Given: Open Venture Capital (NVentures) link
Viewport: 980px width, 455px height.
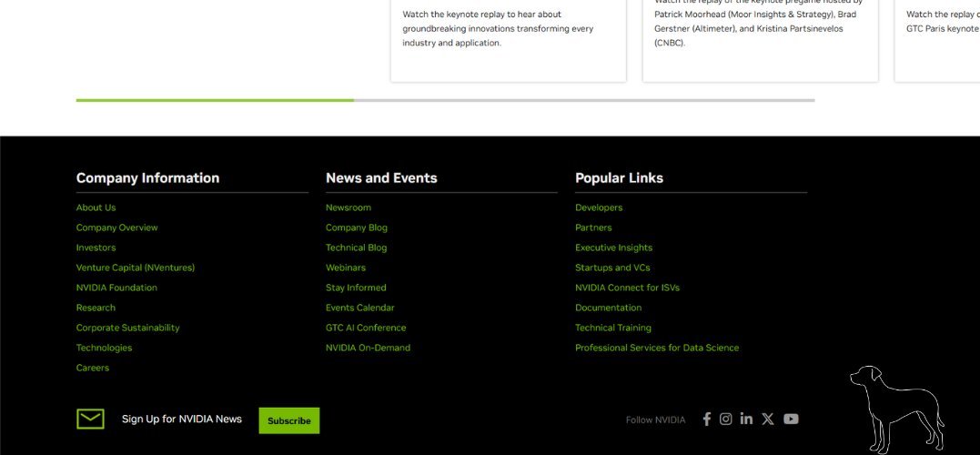Looking at the screenshot, I should pyautogui.click(x=135, y=268).
